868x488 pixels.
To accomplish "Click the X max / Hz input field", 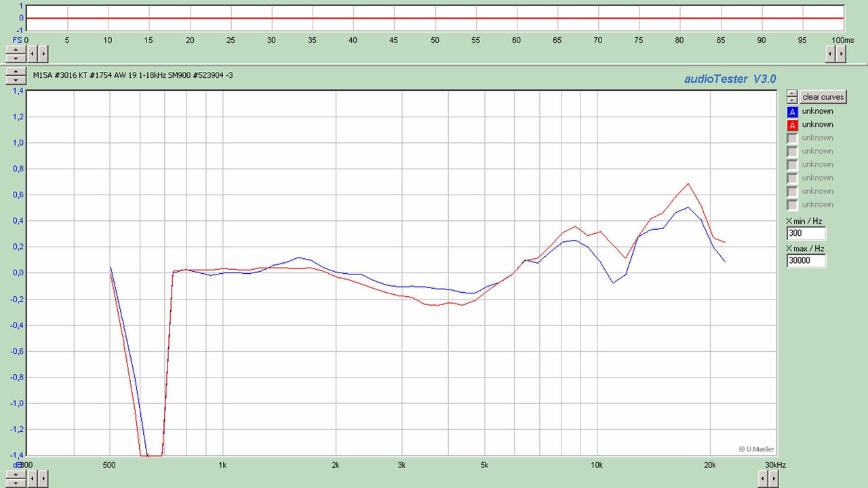I will [806, 260].
